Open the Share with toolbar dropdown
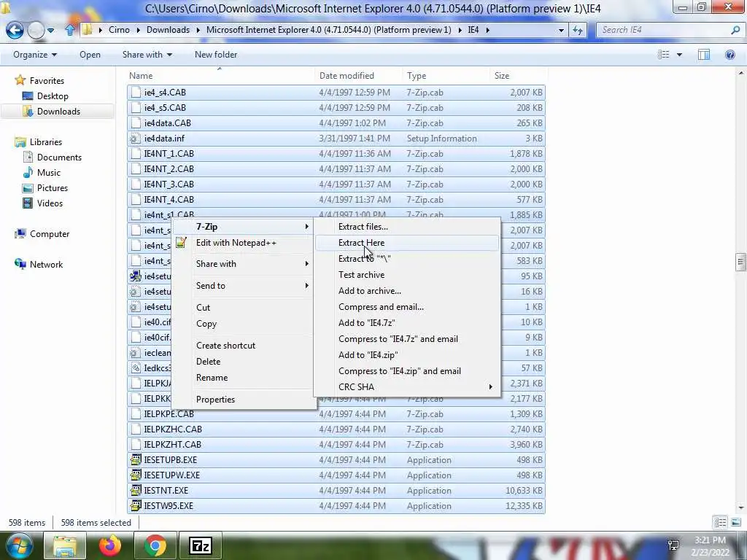The width and height of the screenshot is (747, 560). [147, 55]
